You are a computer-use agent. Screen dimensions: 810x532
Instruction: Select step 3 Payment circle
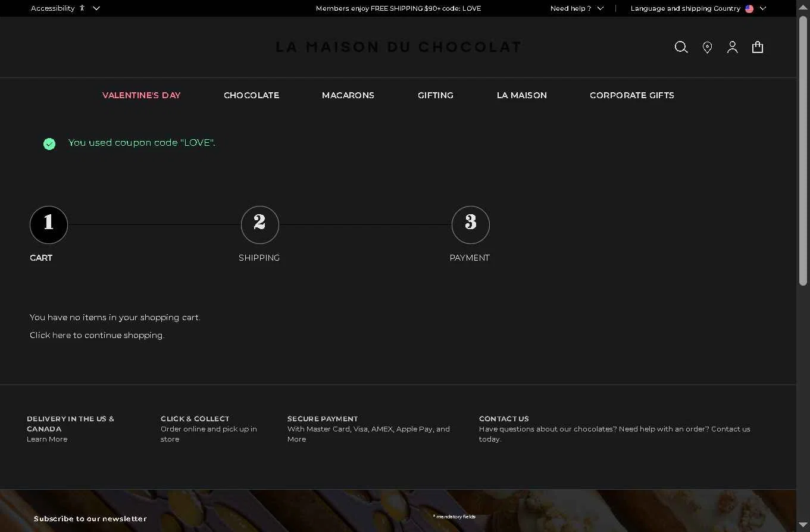(x=471, y=225)
